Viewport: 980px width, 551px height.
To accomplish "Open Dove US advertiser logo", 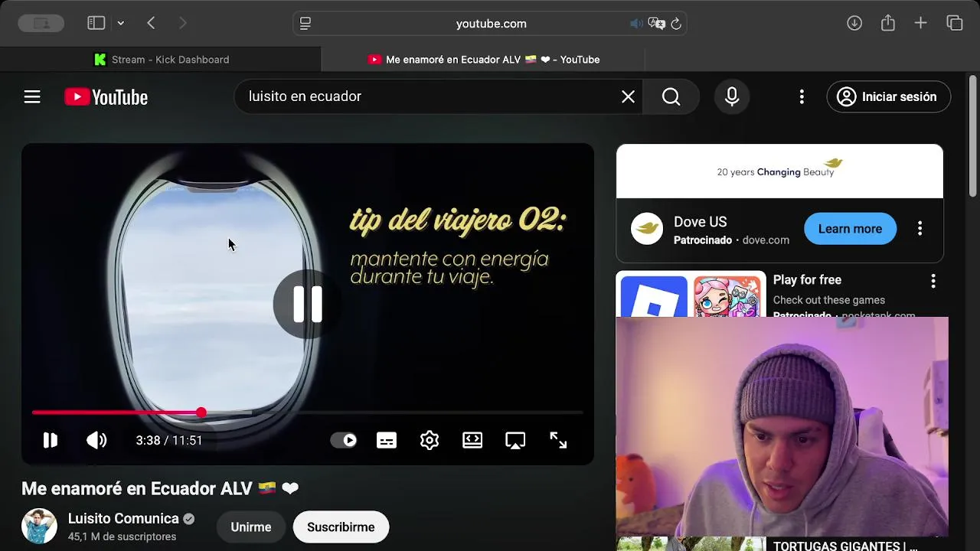I will pyautogui.click(x=647, y=229).
